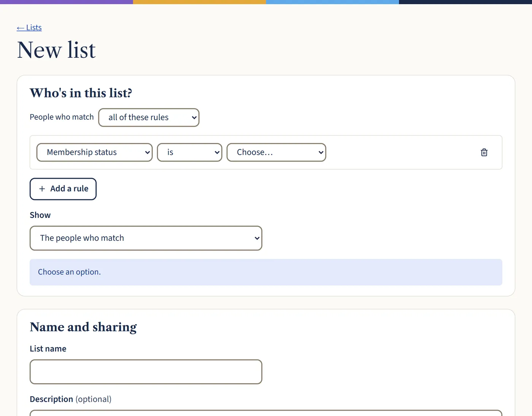The height and width of the screenshot is (416, 532).
Task: Click the 'Name and sharing' heading
Action: coord(83,327)
